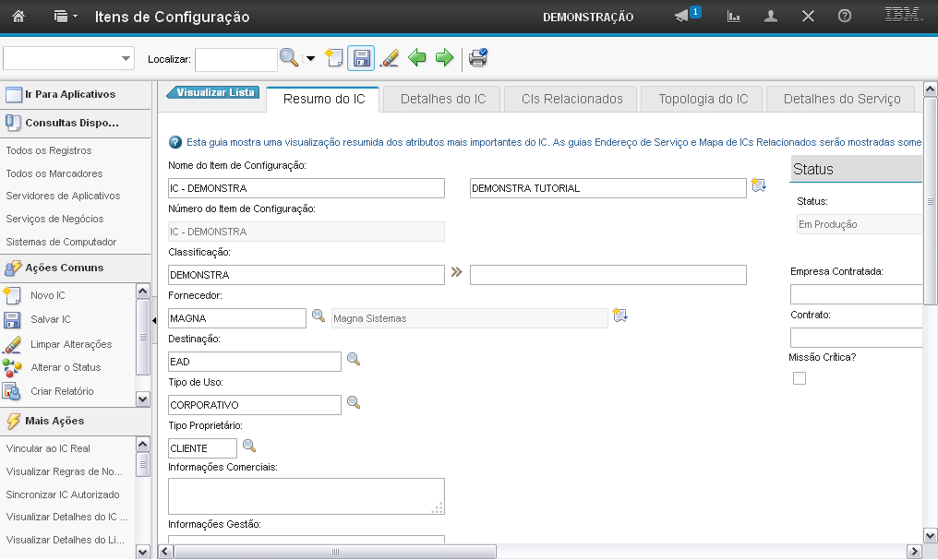Click the Clear Changes eraser toolbar icon
The height and width of the screenshot is (560, 938).
tap(390, 58)
